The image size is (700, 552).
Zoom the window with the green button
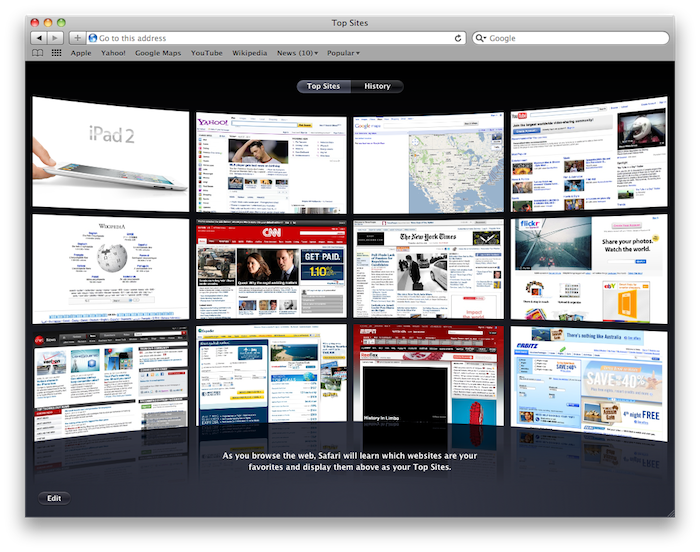click(x=61, y=22)
